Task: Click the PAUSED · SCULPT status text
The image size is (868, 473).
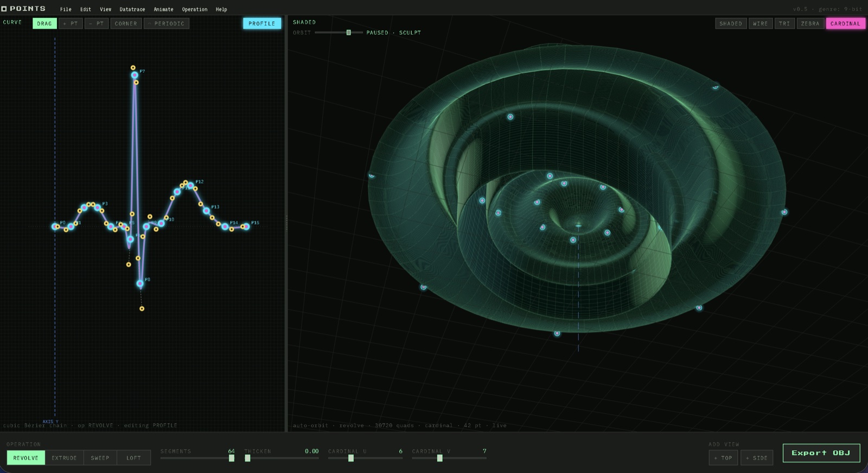Action: point(393,33)
